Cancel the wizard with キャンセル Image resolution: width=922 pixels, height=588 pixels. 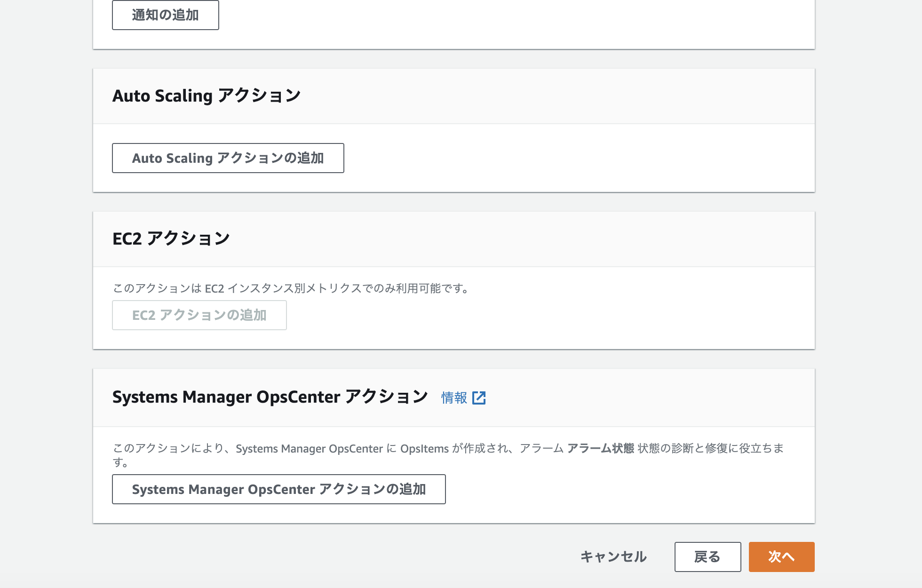[x=613, y=556]
